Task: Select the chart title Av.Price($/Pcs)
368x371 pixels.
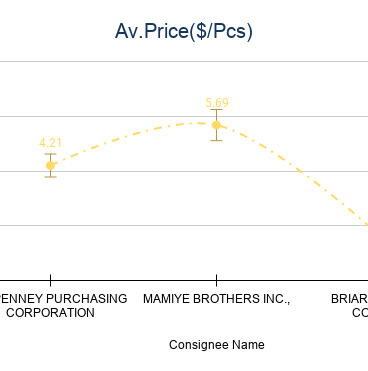Action: (x=184, y=32)
